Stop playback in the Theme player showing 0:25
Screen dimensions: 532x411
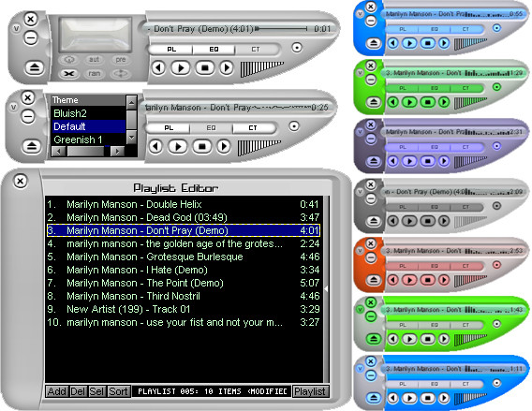202,146
